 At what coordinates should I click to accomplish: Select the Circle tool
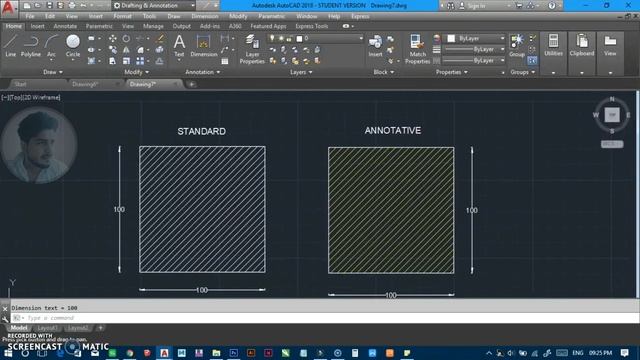coord(73,46)
